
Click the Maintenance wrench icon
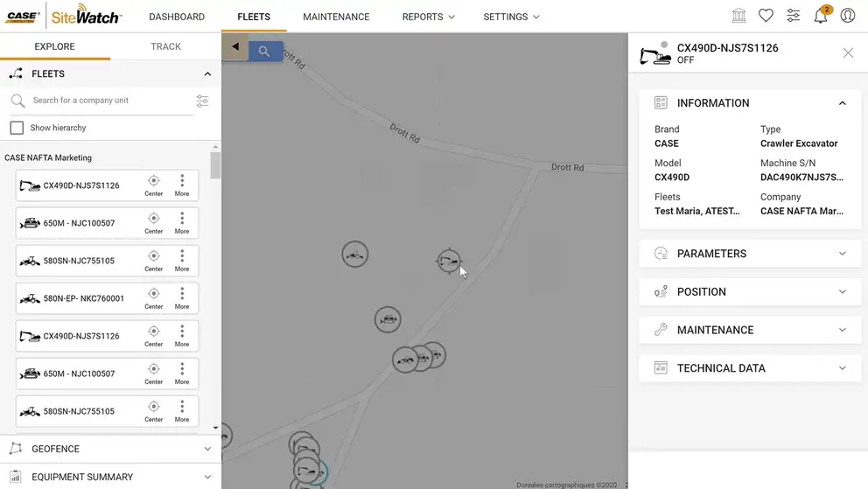pyautogui.click(x=661, y=330)
